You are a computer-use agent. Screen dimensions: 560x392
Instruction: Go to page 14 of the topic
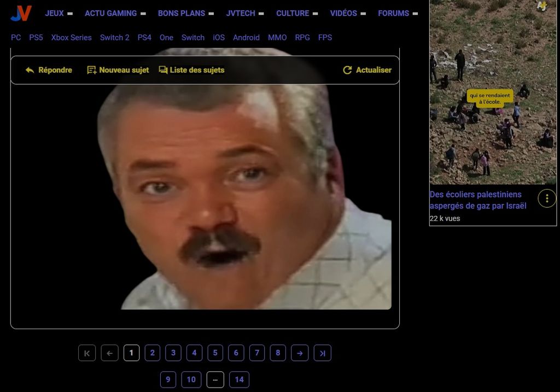239,379
